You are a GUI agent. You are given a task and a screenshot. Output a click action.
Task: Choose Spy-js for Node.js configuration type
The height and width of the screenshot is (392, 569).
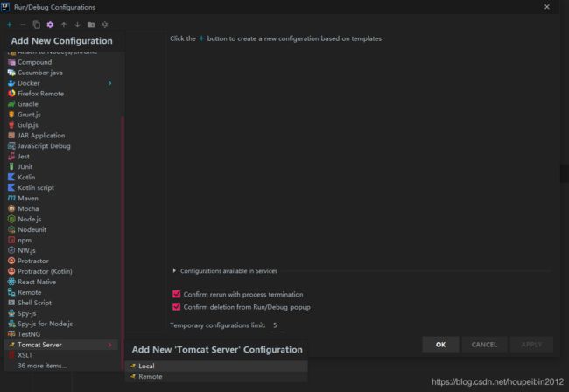(x=45, y=324)
